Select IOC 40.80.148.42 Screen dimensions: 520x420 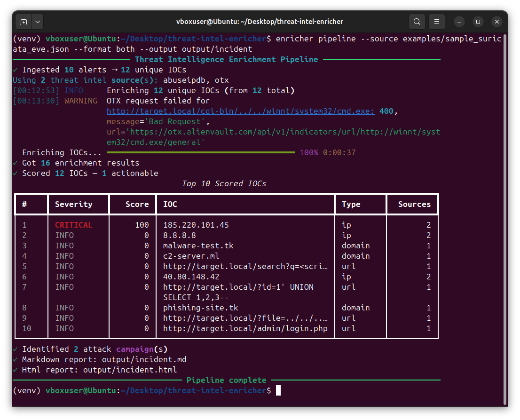191,277
